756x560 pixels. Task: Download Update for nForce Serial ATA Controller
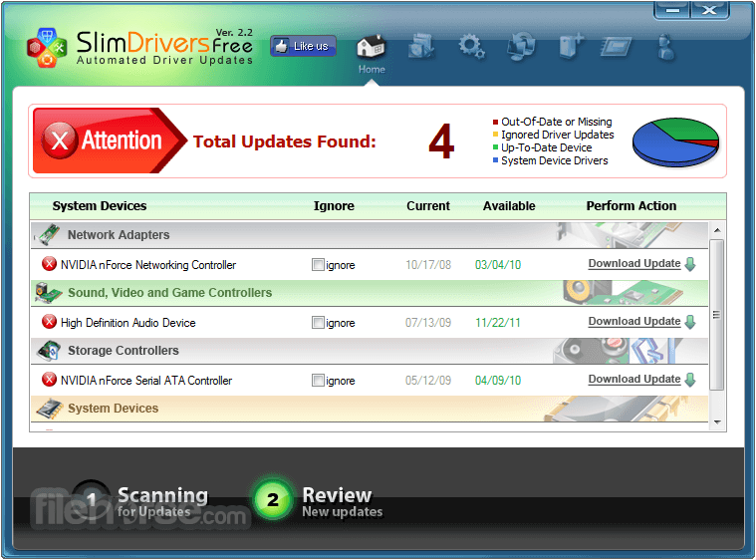point(634,380)
